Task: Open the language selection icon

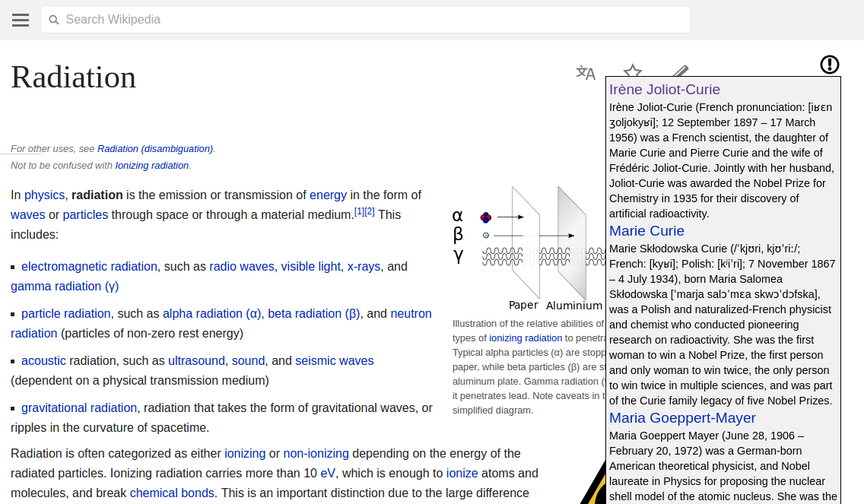Action: (586, 73)
